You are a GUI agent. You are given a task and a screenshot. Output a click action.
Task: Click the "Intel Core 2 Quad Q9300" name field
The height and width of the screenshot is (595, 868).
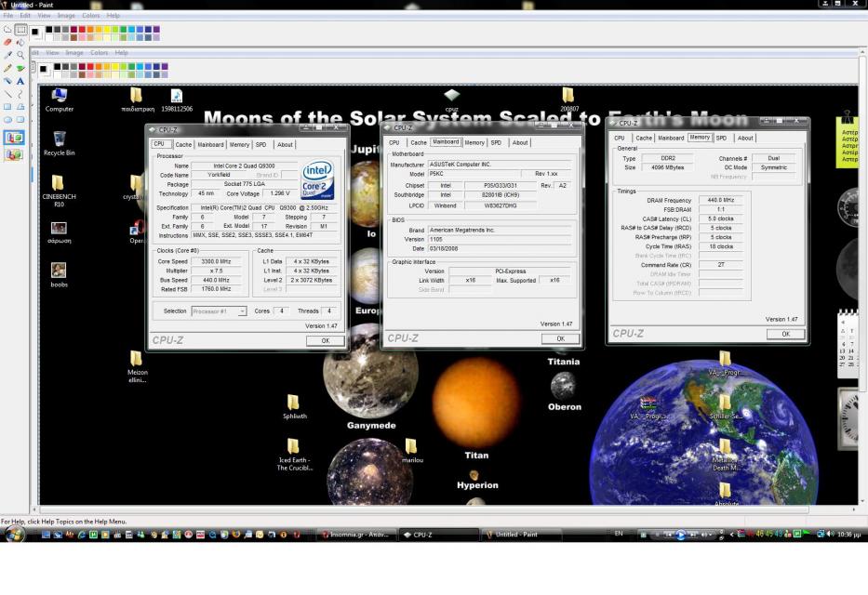[x=244, y=165]
